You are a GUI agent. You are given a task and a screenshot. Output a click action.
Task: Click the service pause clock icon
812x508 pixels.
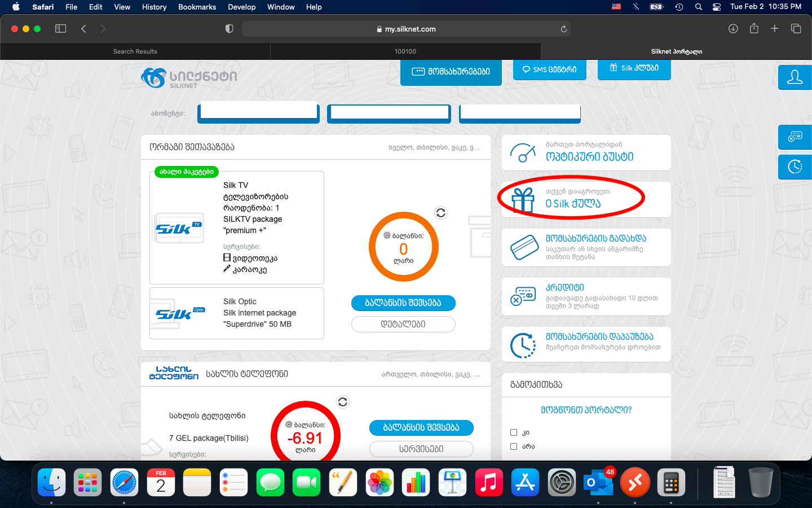click(x=523, y=345)
